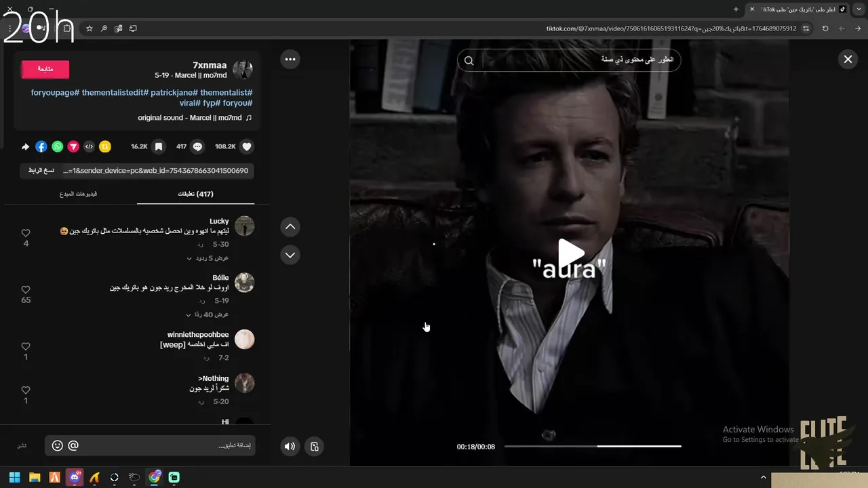The height and width of the screenshot is (488, 868).
Task: Follow 7xnmaa with the pink button
Action: click(45, 69)
